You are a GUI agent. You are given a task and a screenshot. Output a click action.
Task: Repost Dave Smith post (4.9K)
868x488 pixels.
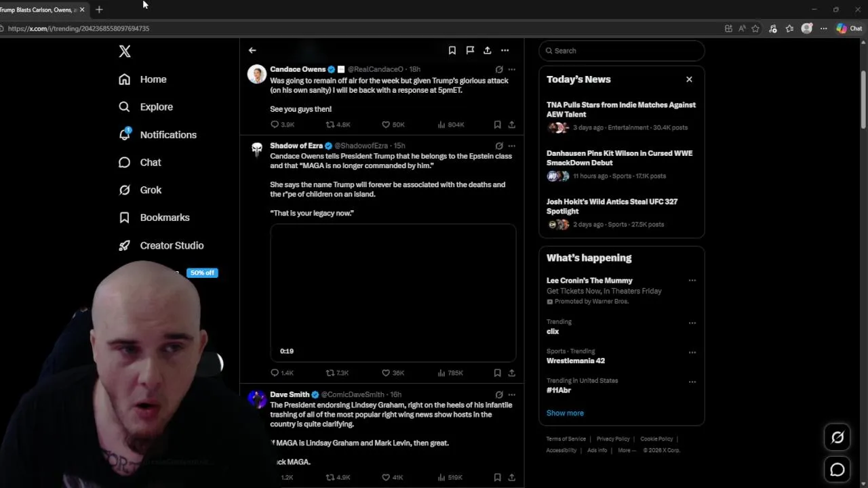pyautogui.click(x=338, y=477)
